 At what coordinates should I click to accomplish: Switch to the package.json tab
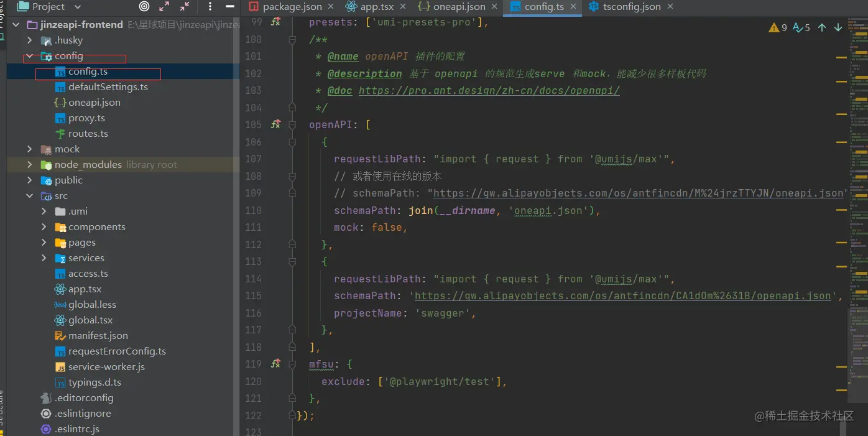coord(292,7)
